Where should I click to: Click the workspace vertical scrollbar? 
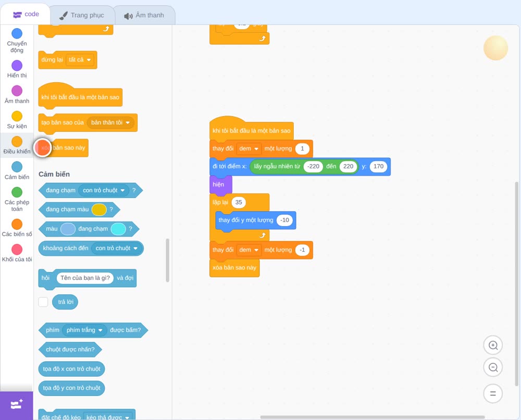516,284
